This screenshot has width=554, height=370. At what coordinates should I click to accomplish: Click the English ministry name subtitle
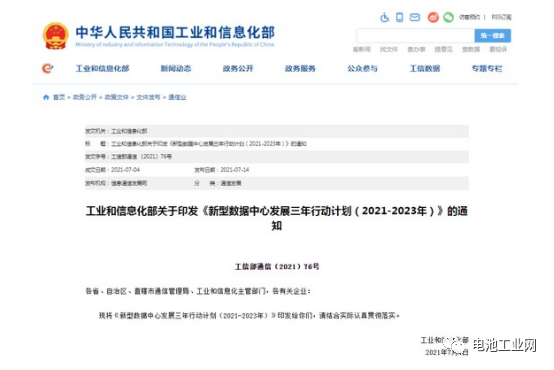pyautogui.click(x=175, y=45)
